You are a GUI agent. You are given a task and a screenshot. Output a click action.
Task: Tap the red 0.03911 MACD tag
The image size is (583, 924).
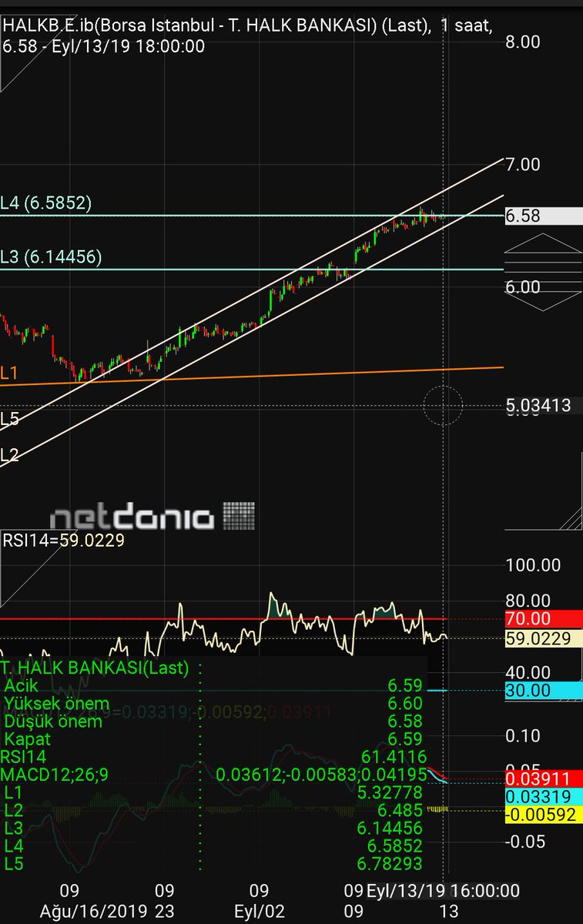pos(543,778)
